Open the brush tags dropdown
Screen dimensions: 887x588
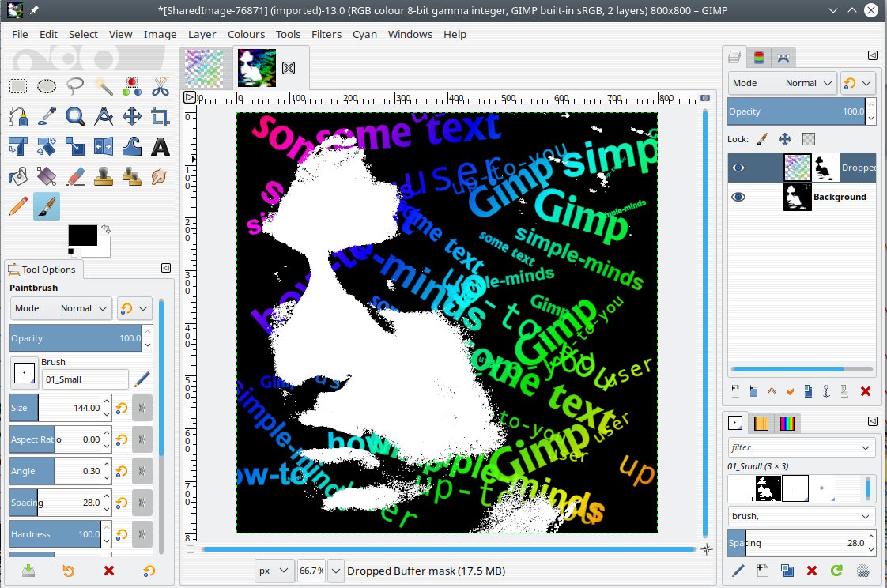pyautogui.click(x=801, y=516)
